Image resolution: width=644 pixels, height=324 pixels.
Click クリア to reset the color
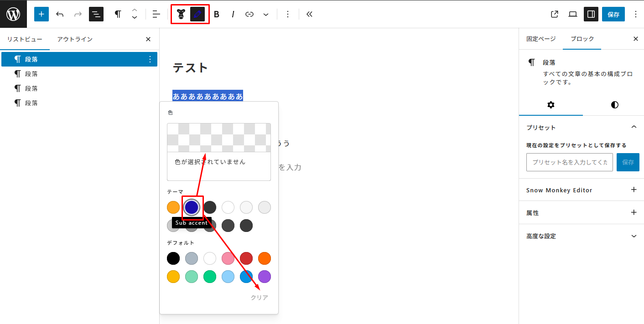[259, 298]
